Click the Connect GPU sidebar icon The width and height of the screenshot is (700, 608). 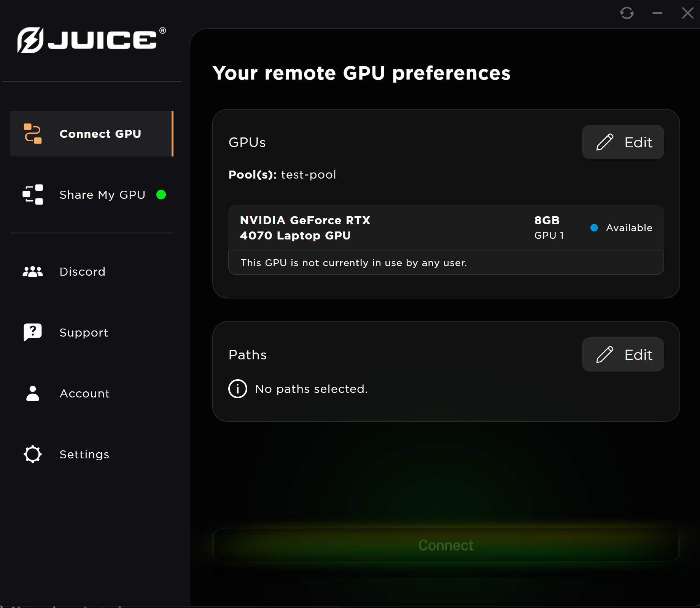tap(33, 134)
